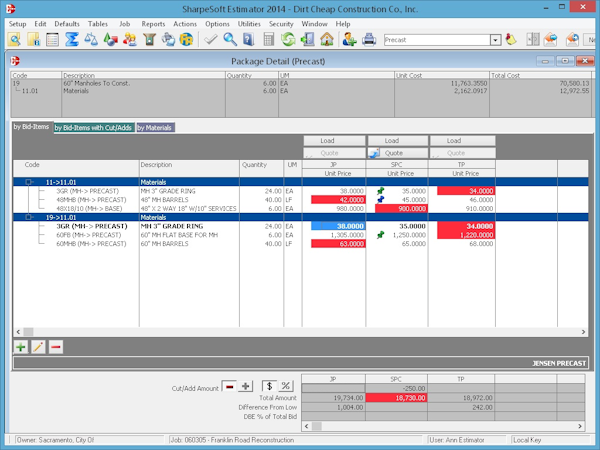
Task: Toggle the percent cut/add mode
Action: click(x=285, y=386)
